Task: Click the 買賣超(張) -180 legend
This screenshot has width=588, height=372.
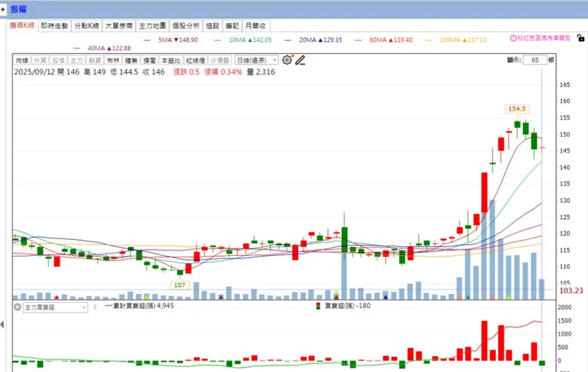Action: pos(347,305)
